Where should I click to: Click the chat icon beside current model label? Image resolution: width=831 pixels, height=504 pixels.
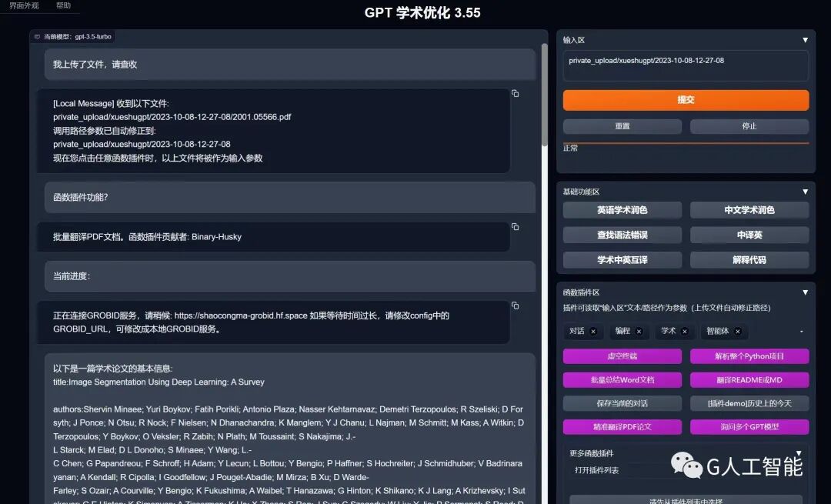coord(37,37)
